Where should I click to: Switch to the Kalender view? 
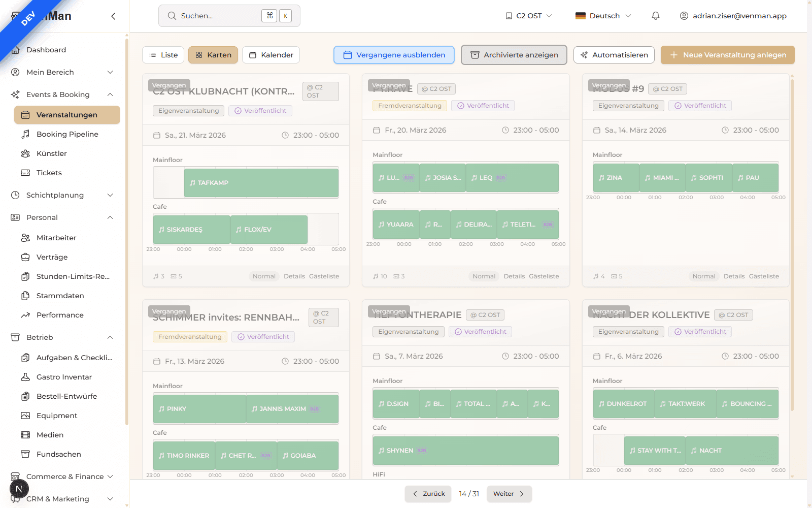pos(271,55)
